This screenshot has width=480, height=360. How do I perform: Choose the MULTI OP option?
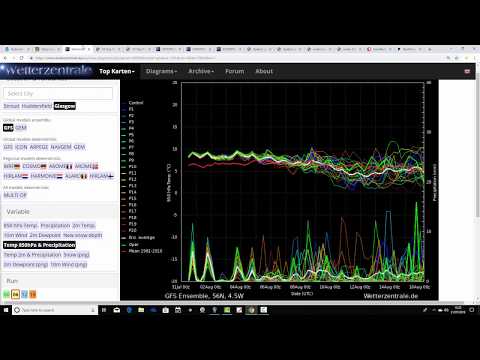[x=15, y=195]
